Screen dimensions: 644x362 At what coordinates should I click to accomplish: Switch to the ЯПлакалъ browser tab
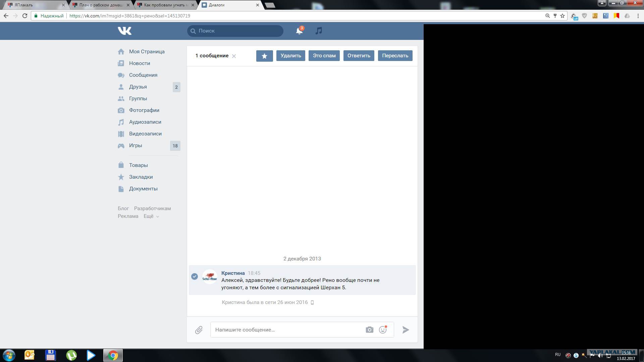pos(36,5)
